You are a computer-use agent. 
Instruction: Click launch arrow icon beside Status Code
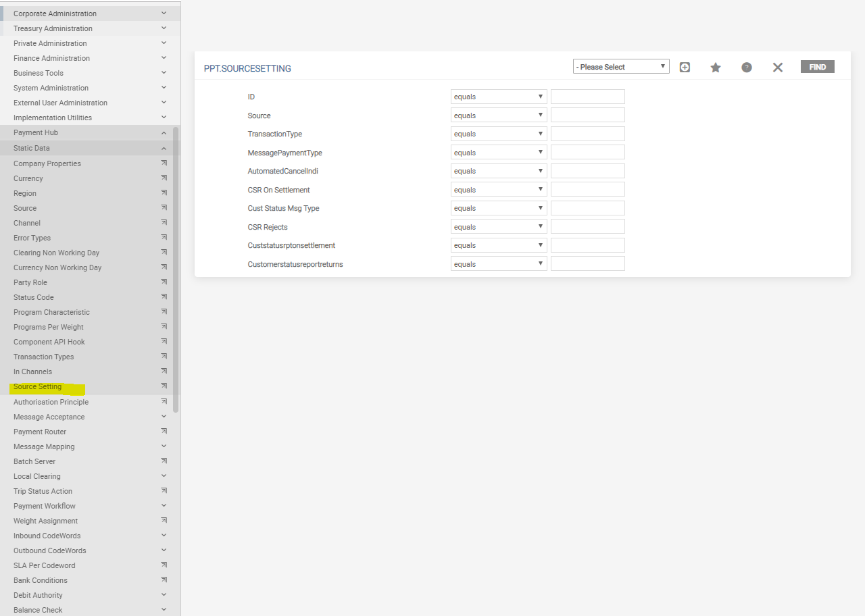coord(164,297)
